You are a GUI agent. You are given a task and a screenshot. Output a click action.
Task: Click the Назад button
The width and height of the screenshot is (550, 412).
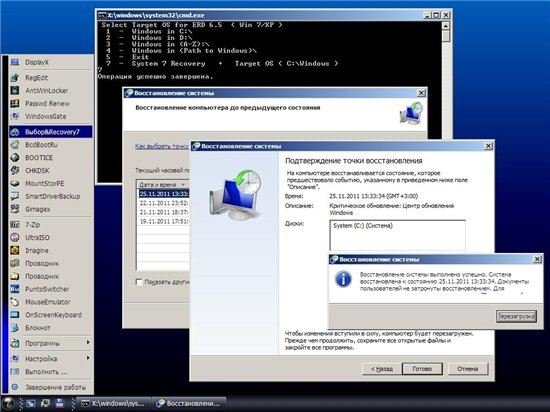[382, 369]
